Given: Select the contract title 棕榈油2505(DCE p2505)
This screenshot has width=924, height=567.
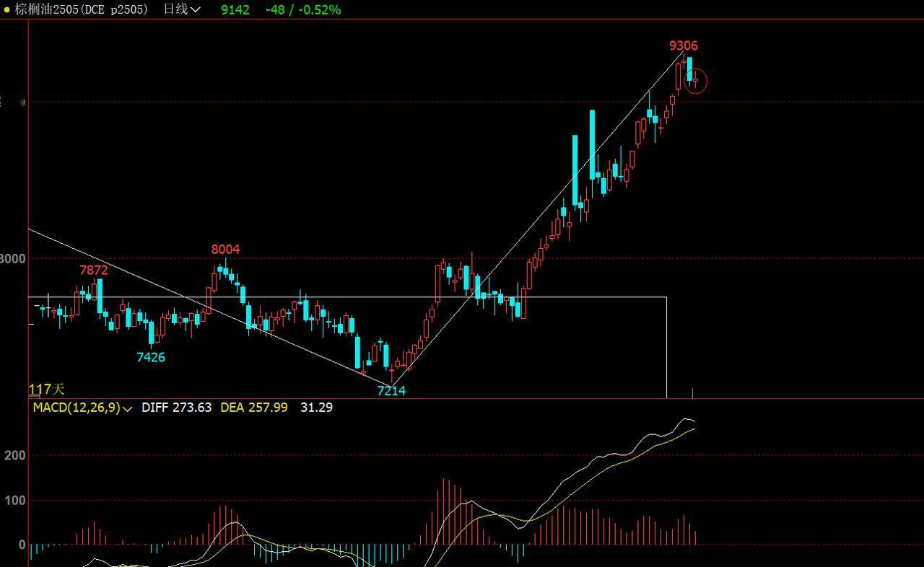Looking at the screenshot, I should tap(81, 9).
